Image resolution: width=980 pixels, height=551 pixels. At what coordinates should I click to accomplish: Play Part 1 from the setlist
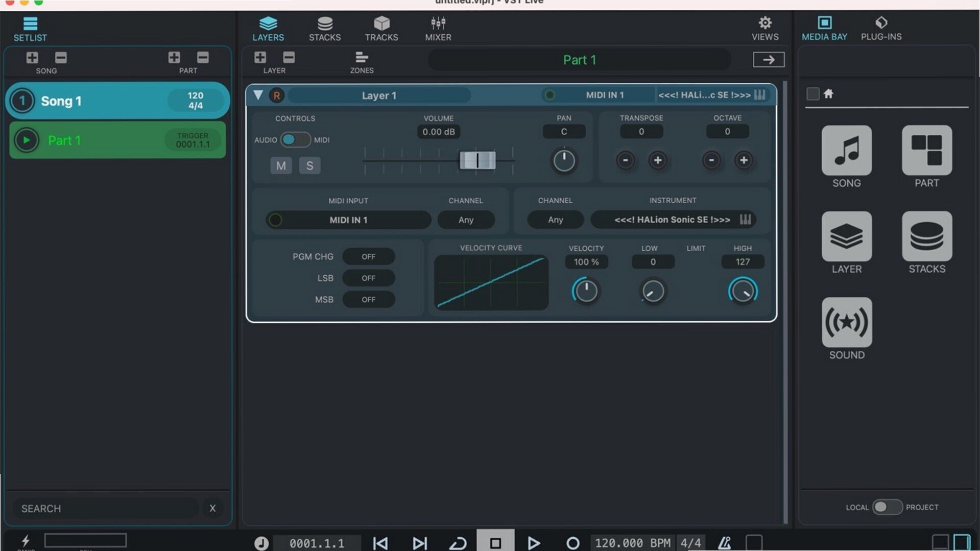coord(26,140)
